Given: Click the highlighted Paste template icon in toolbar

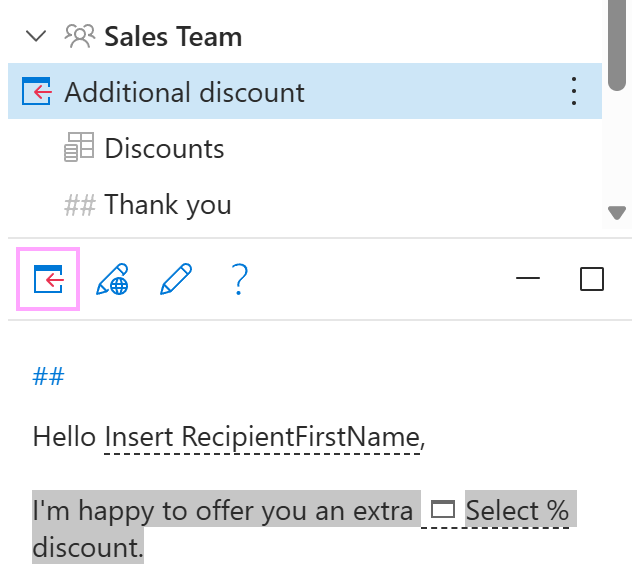Looking at the screenshot, I should [x=48, y=280].
